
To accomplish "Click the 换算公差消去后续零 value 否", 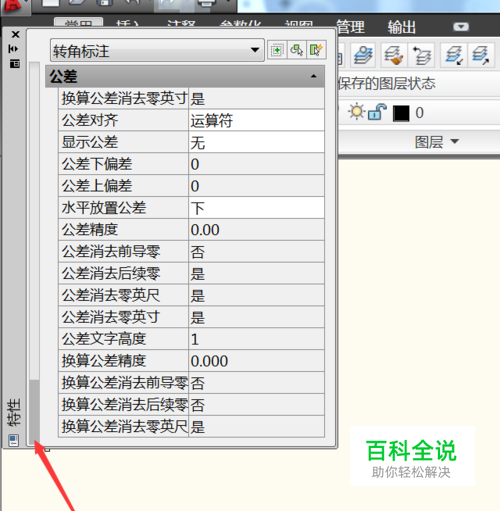I will pos(256,405).
